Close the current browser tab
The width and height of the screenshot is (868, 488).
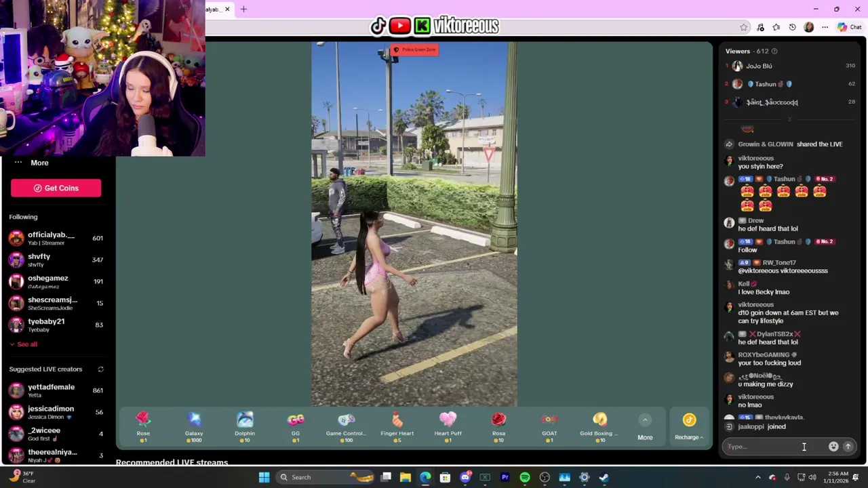pyautogui.click(x=227, y=9)
